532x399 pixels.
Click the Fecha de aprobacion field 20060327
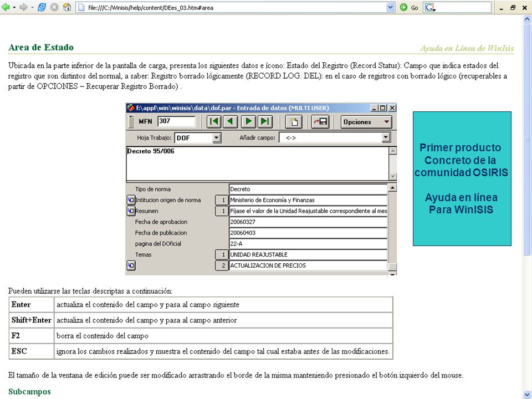[x=308, y=222]
